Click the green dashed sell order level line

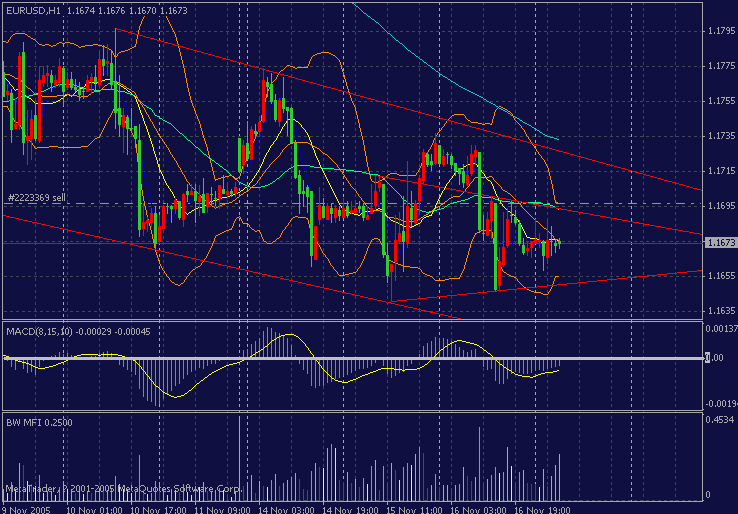coord(353,204)
